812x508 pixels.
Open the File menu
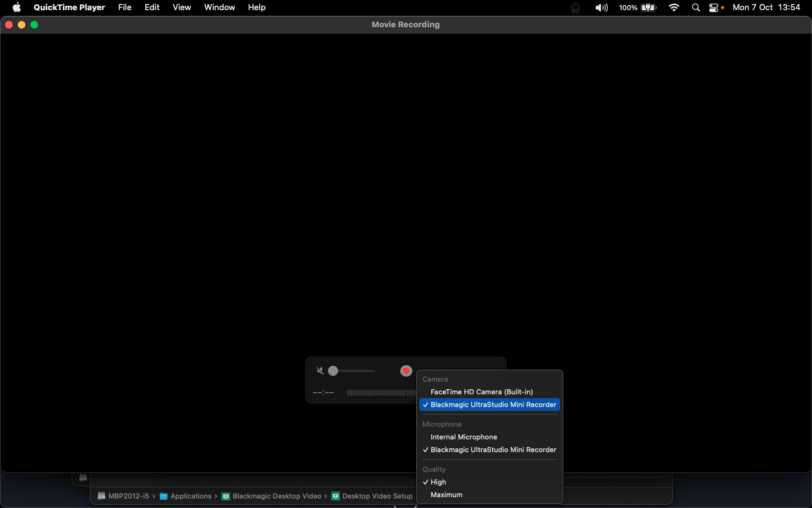(125, 8)
